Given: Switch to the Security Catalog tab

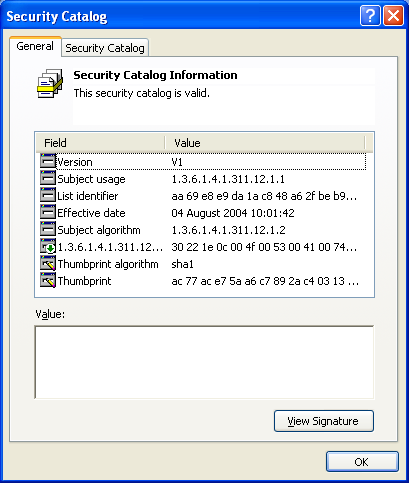Looking at the screenshot, I should click(105, 48).
